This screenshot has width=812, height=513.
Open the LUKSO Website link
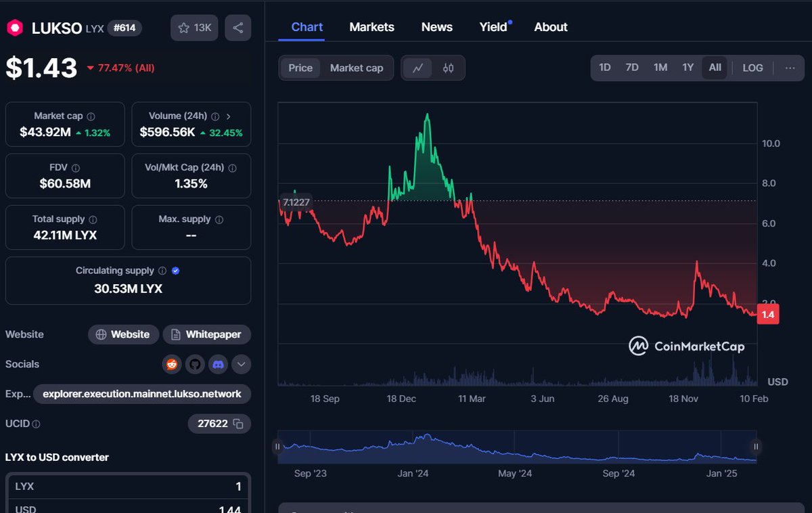click(123, 334)
